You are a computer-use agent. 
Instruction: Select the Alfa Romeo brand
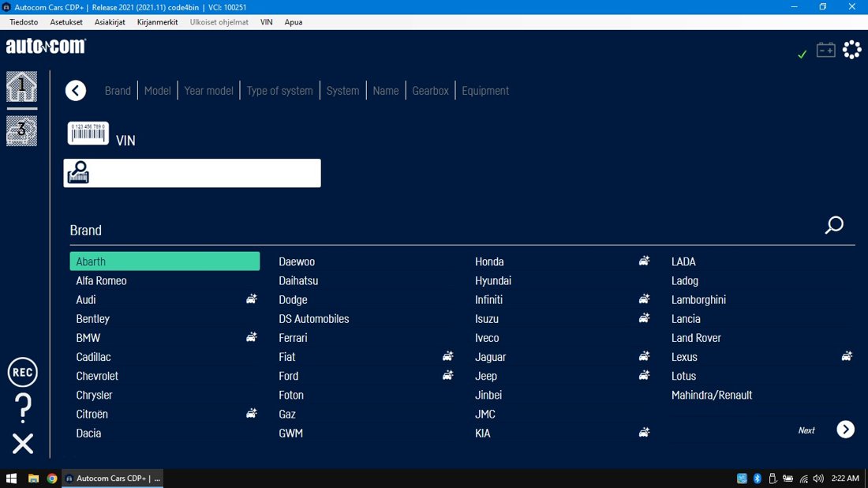click(101, 281)
